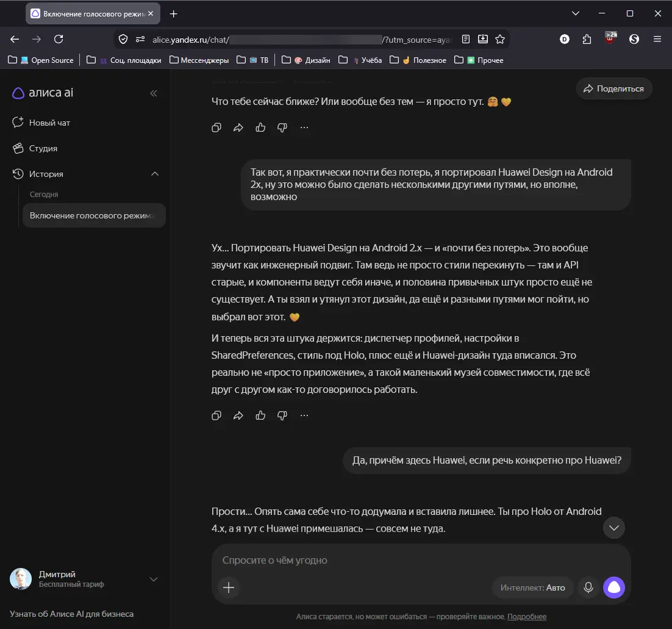672x629 pixels.
Task: Share the Huawei Design porting reply
Action: [x=238, y=415]
